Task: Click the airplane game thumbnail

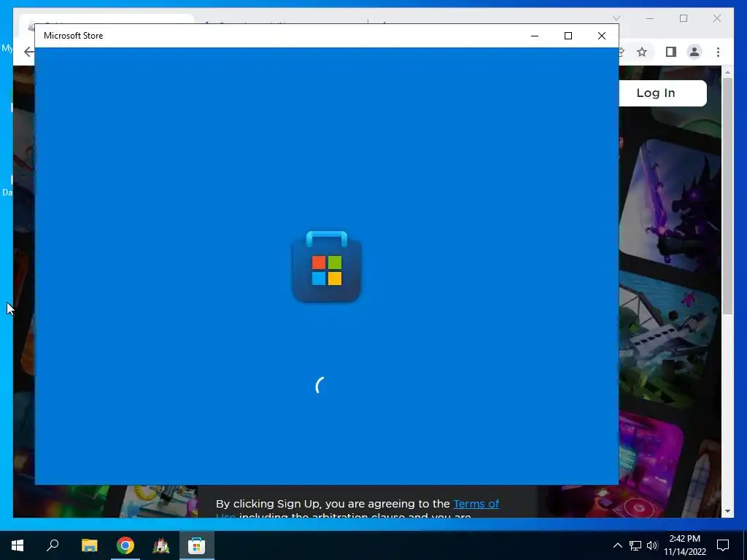Action: coord(667,341)
